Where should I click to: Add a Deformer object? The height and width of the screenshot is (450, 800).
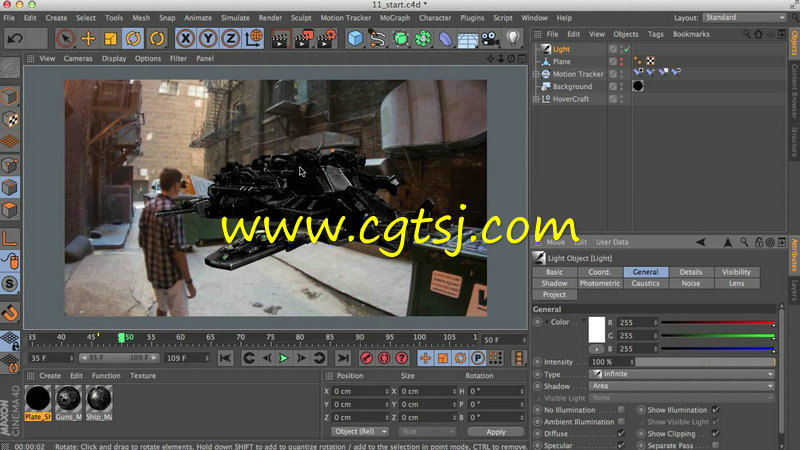[x=445, y=38]
